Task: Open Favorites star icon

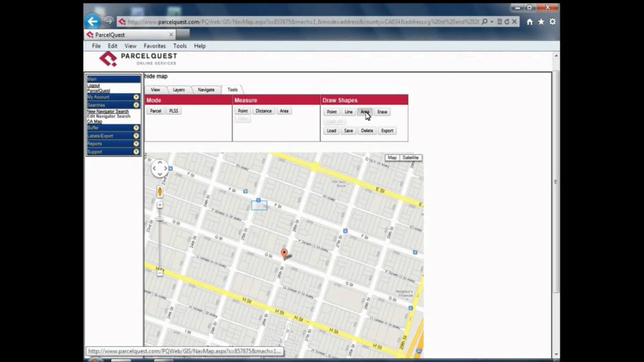Action: [541, 22]
